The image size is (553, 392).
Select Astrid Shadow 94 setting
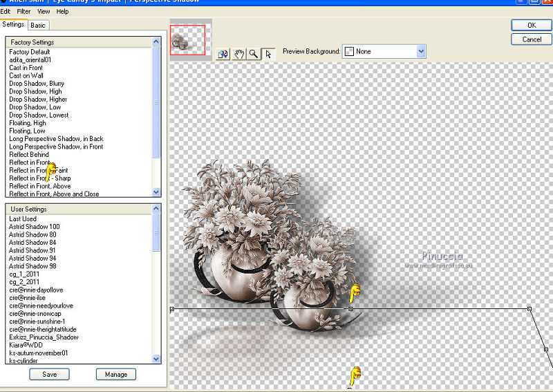[32, 259]
